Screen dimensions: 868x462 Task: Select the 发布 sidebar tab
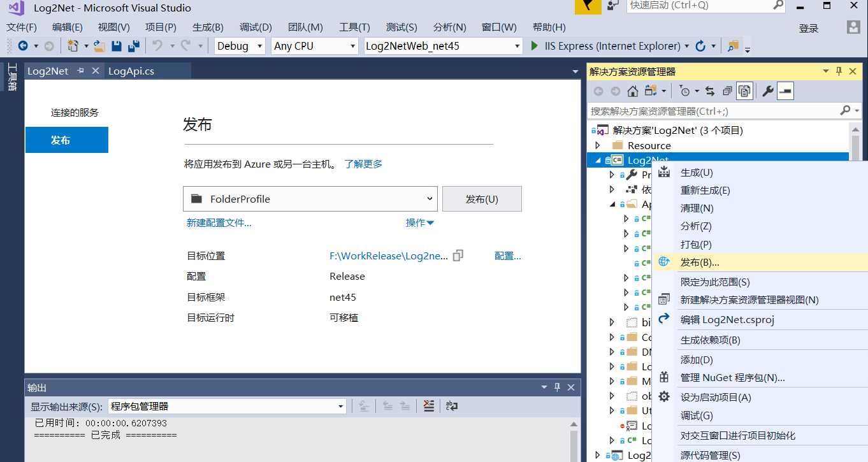click(67, 140)
